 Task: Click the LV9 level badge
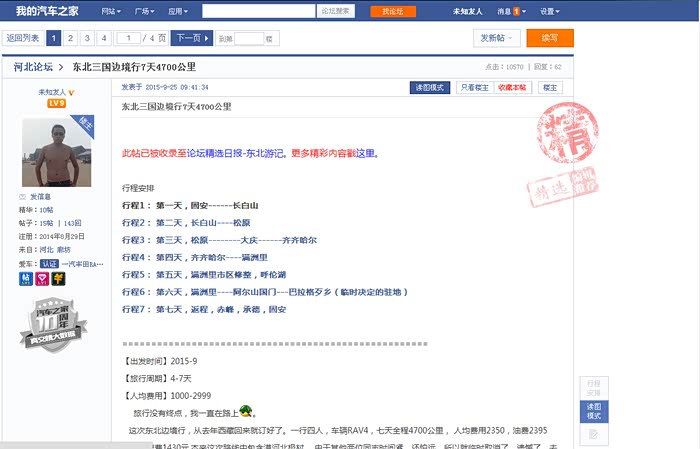click(x=56, y=103)
